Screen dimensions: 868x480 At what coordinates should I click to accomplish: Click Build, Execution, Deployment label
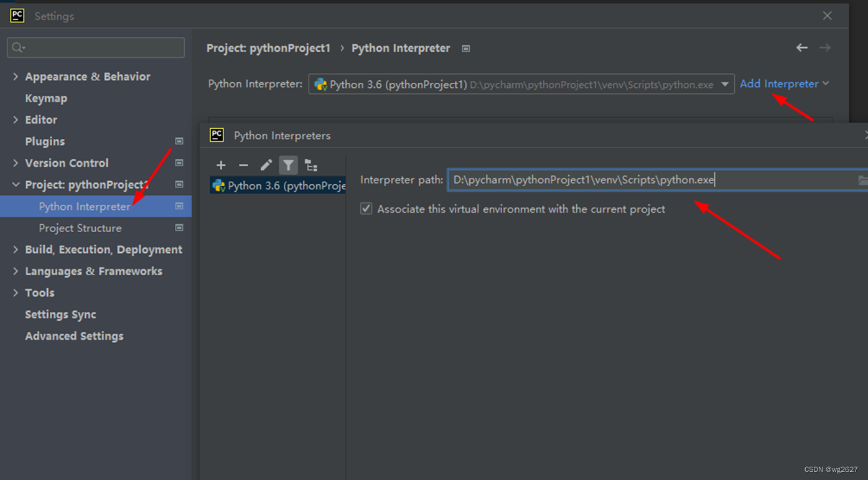(103, 250)
